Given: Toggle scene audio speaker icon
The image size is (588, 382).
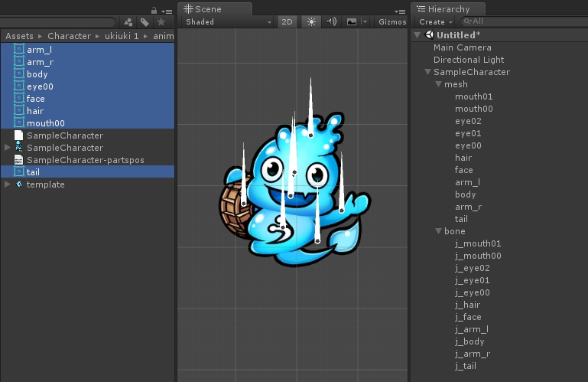Looking at the screenshot, I should [x=331, y=21].
